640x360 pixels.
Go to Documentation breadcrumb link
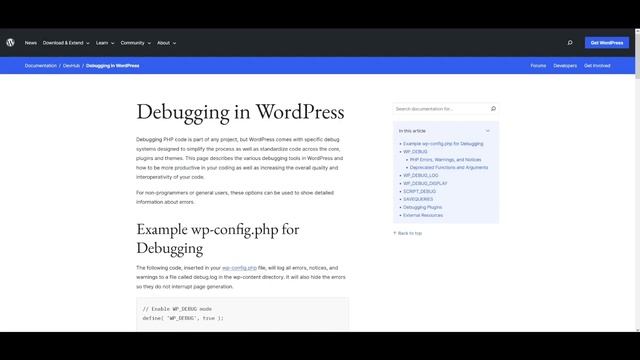click(x=41, y=66)
